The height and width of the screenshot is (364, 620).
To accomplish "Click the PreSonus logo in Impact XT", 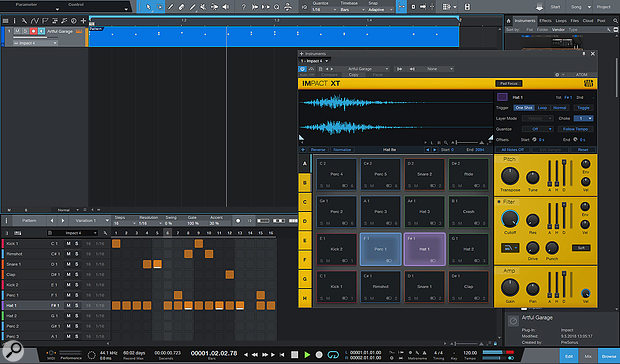I will tap(588, 83).
